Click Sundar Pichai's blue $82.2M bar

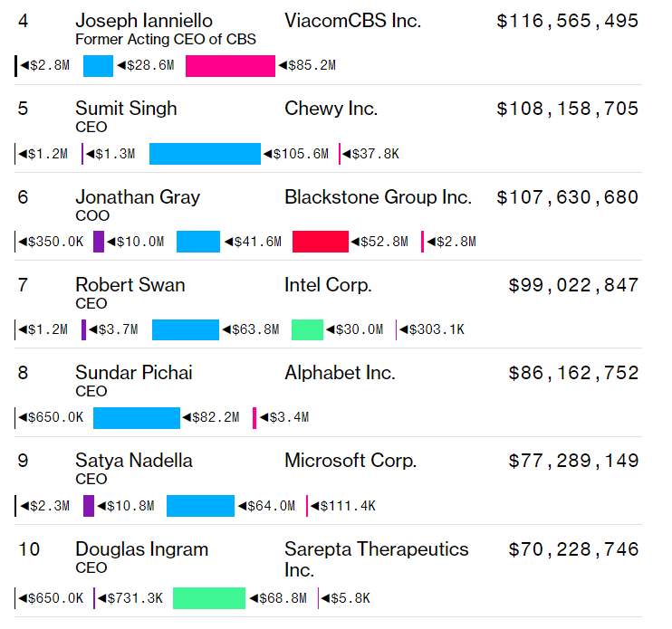pos(137,417)
